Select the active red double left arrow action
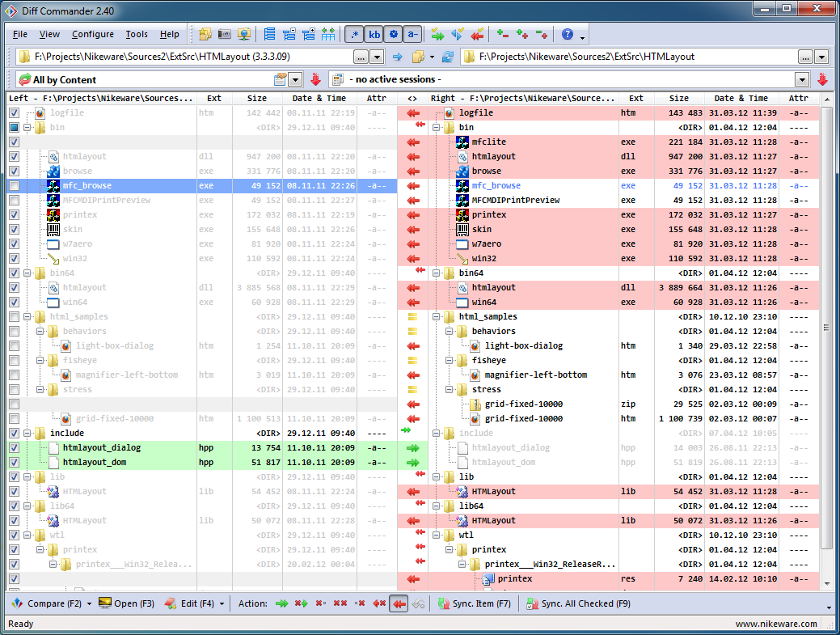Image resolution: width=840 pixels, height=635 pixels. coord(399,604)
